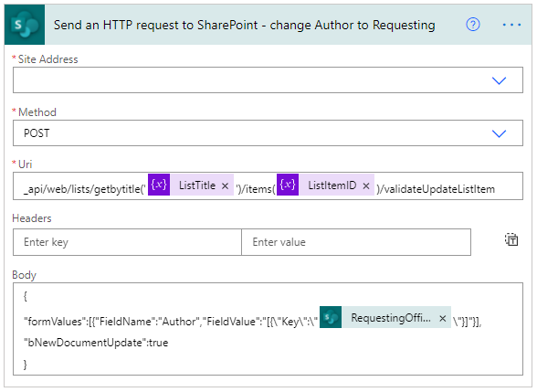Image resolution: width=537 pixels, height=392 pixels.
Task: Click the Site Address text field
Action: [268, 79]
